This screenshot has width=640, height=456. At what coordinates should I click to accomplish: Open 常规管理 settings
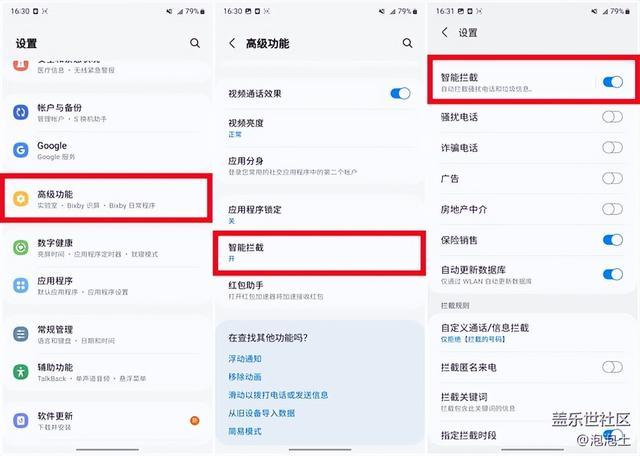point(107,334)
